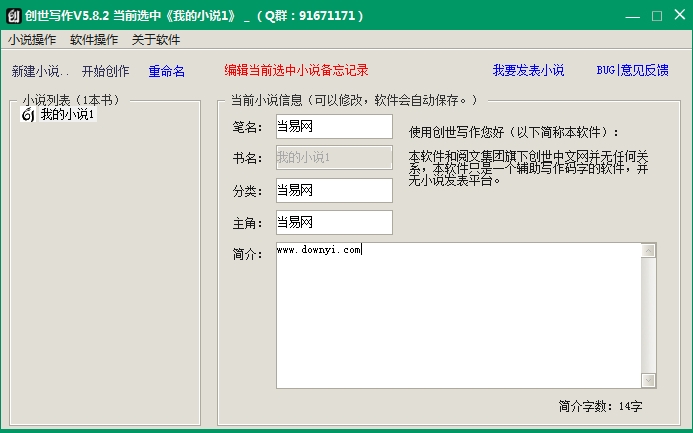The image size is (693, 433).
Task: Open the 关于软件 menu
Action: coord(156,40)
